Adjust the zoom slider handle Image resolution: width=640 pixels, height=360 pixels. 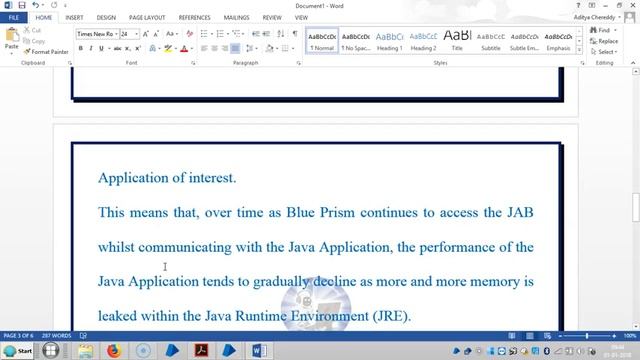587,336
